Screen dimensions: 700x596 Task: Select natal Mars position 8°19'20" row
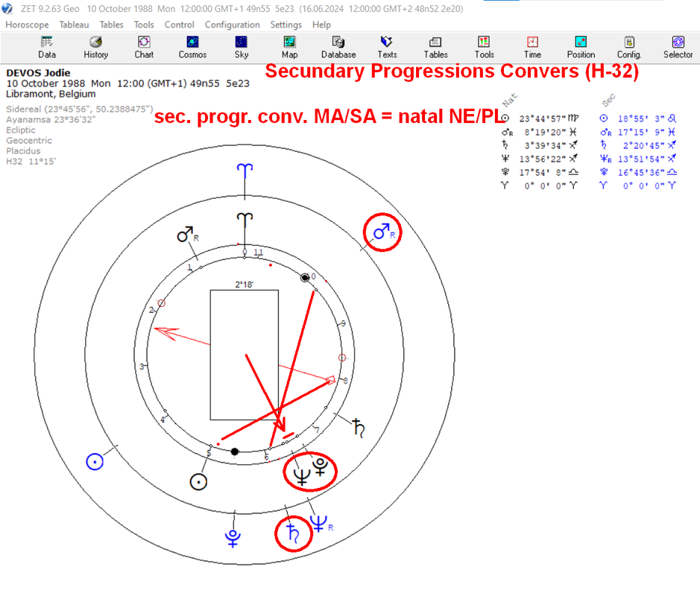pyautogui.click(x=540, y=132)
